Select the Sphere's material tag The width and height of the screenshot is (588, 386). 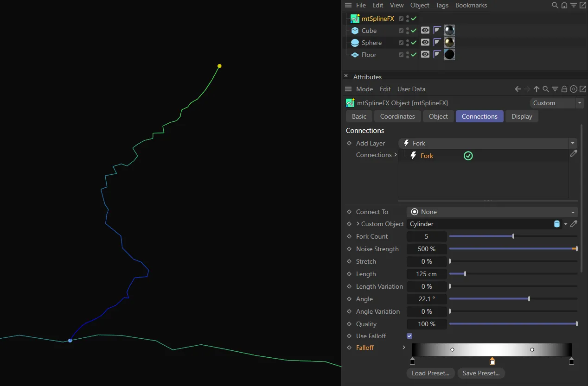coord(449,43)
